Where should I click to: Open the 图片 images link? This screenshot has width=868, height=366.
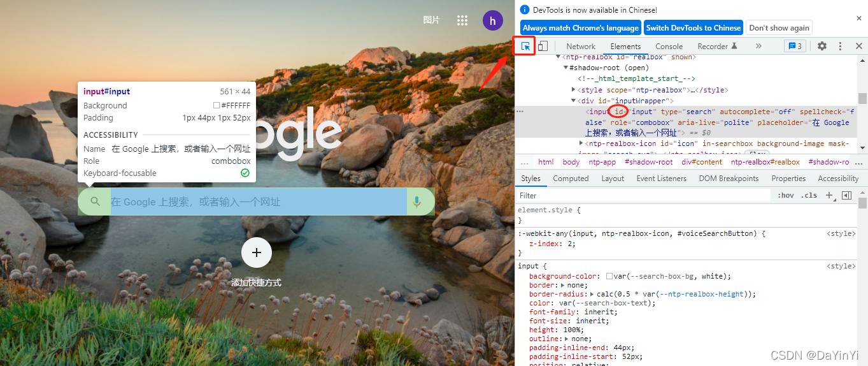432,20
